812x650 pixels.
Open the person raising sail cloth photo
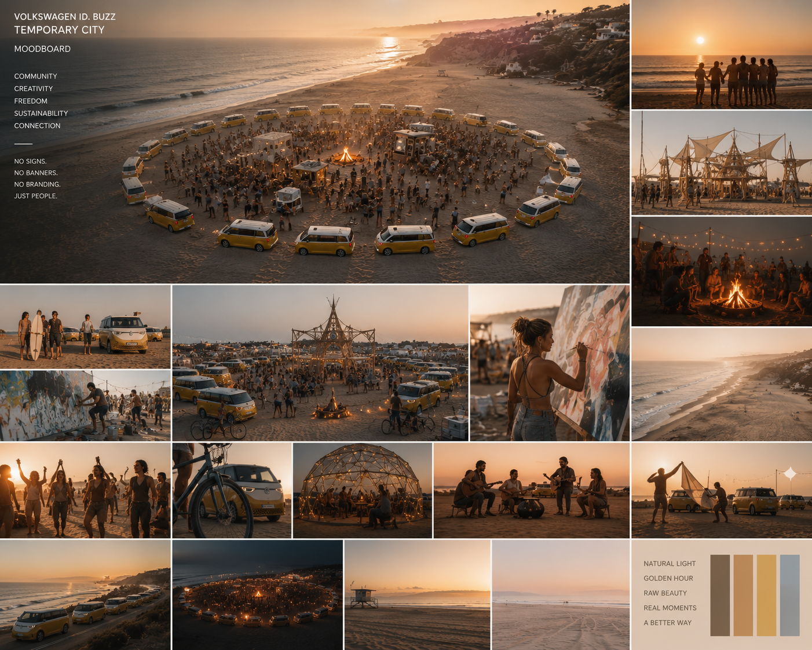click(x=722, y=491)
